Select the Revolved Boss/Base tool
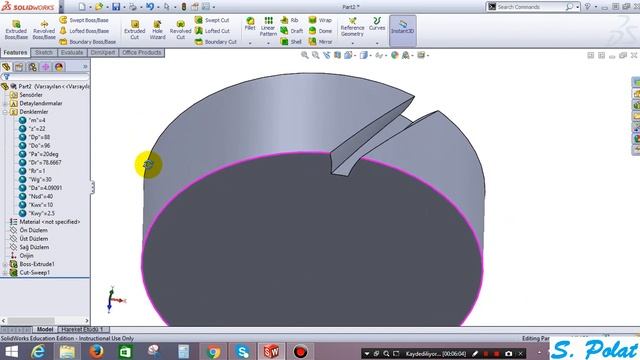640x360 pixels. tap(44, 30)
